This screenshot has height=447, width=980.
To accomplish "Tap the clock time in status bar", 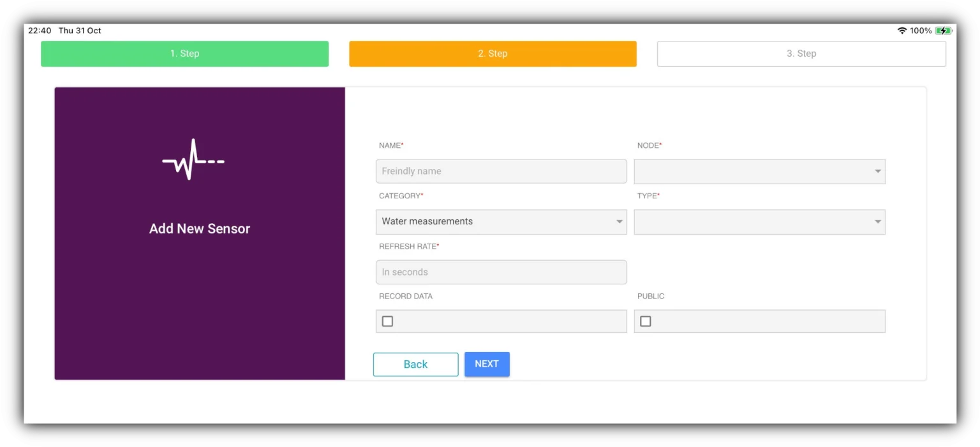I will [40, 31].
